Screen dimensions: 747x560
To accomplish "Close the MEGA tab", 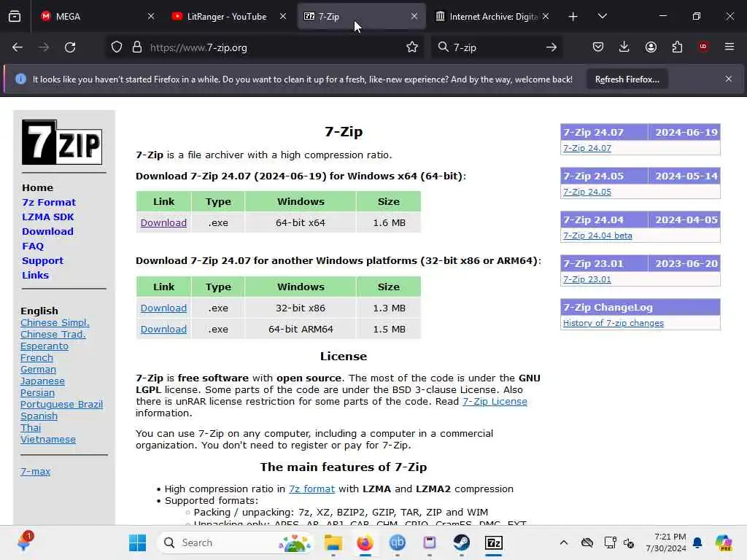I will tap(151, 16).
